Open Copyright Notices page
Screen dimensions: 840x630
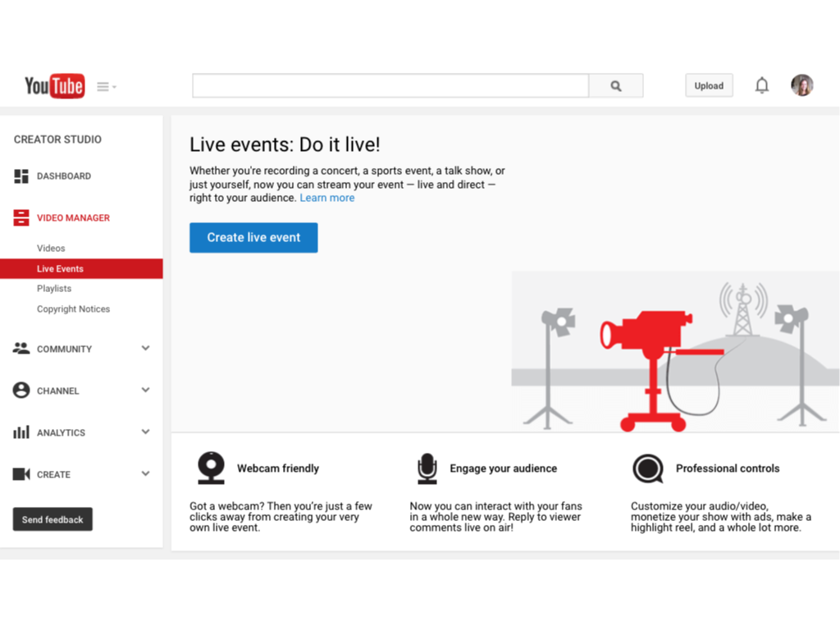[x=73, y=309]
